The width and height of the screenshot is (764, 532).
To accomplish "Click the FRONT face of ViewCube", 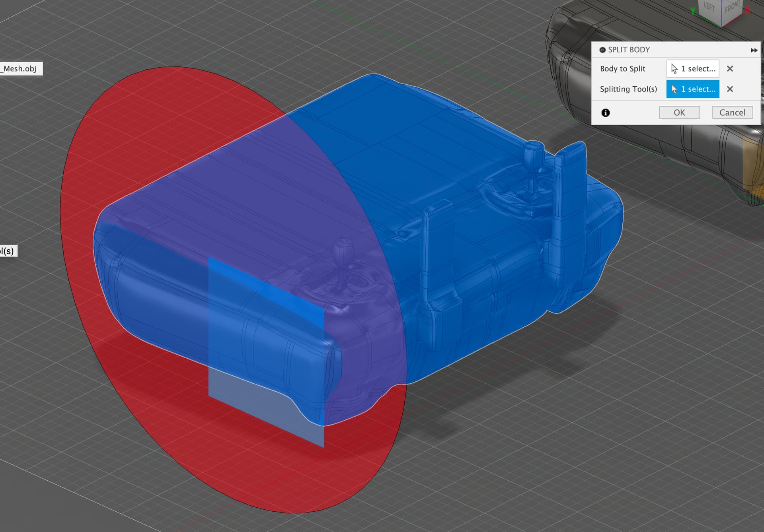I will pyautogui.click(x=732, y=8).
